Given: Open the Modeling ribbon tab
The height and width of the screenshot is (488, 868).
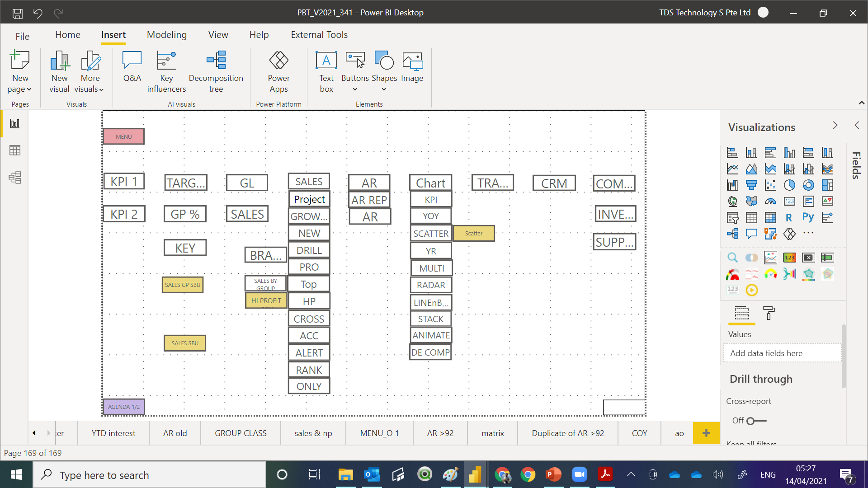Looking at the screenshot, I should (x=167, y=35).
